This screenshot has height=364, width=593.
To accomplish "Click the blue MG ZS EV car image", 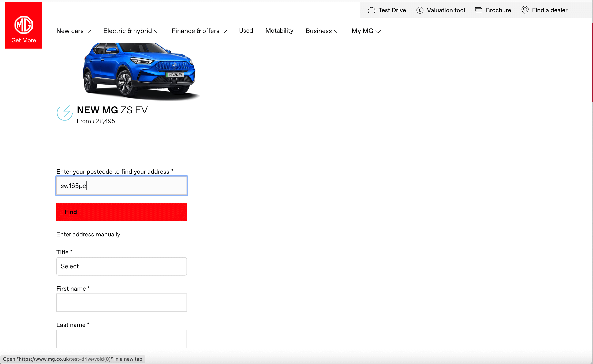I will pyautogui.click(x=141, y=72).
